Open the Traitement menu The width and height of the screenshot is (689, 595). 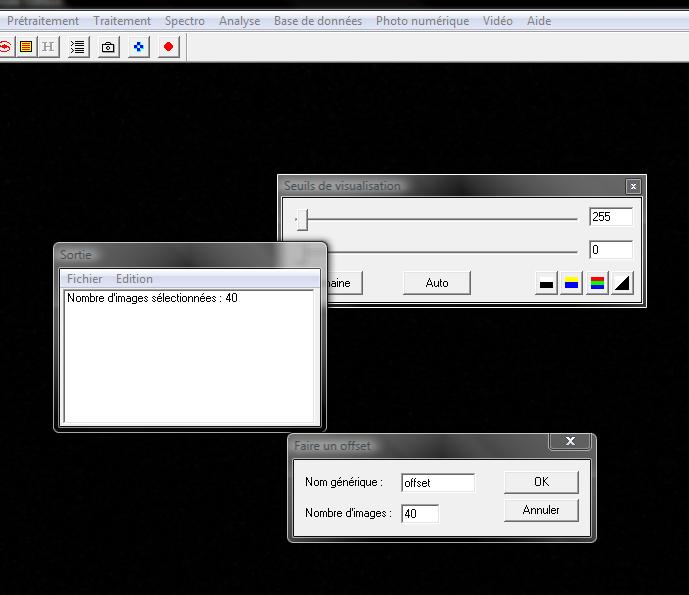point(122,21)
